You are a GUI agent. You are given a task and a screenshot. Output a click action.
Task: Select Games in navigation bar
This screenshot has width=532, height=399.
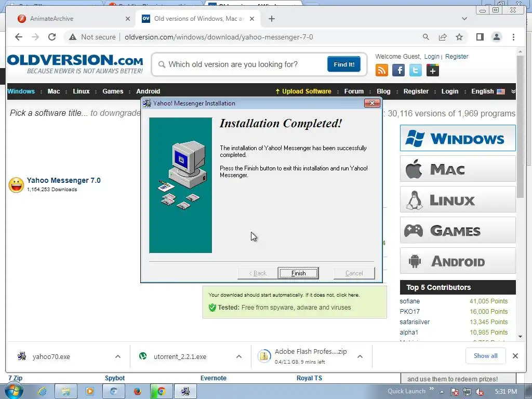[113, 91]
